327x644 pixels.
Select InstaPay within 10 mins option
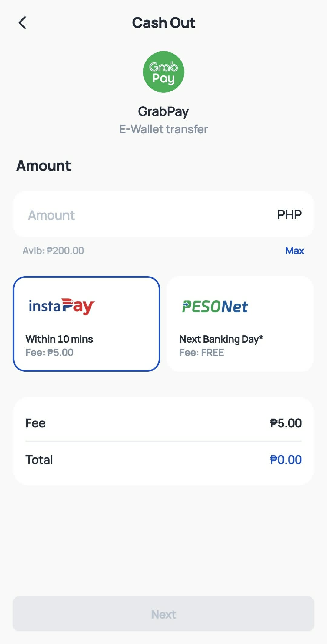pyautogui.click(x=86, y=324)
